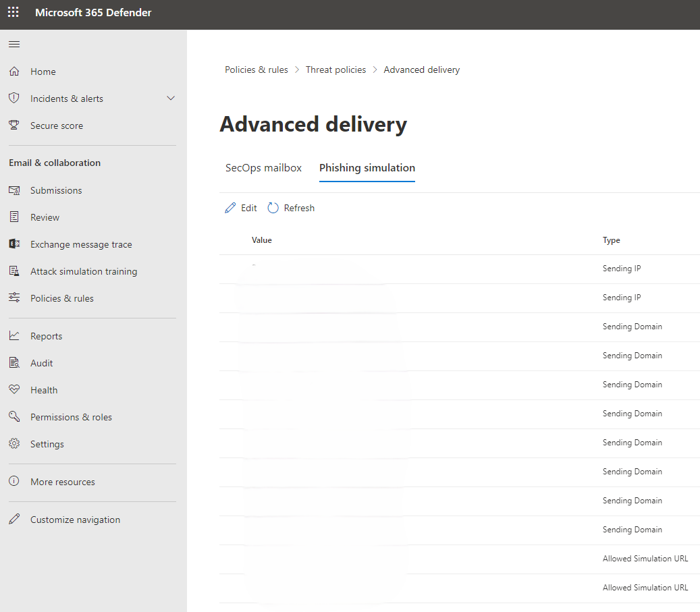Click the Edit button label
This screenshot has width=700, height=612.
248,208
